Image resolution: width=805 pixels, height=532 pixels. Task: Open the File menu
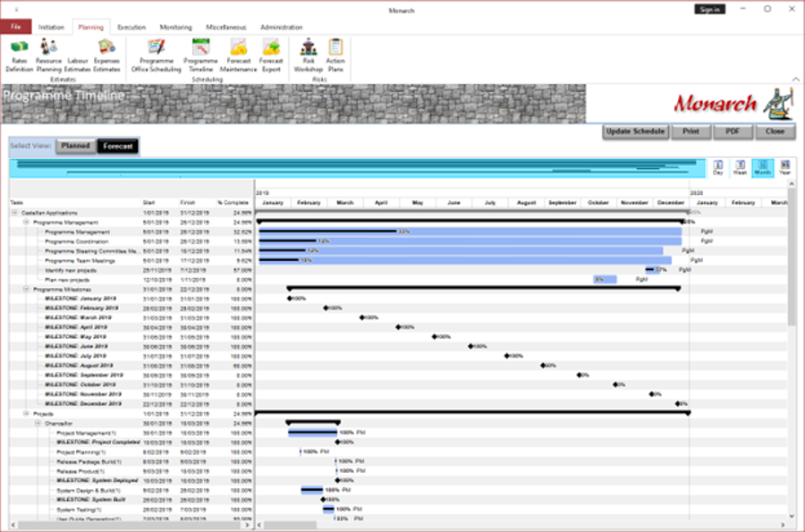click(16, 27)
